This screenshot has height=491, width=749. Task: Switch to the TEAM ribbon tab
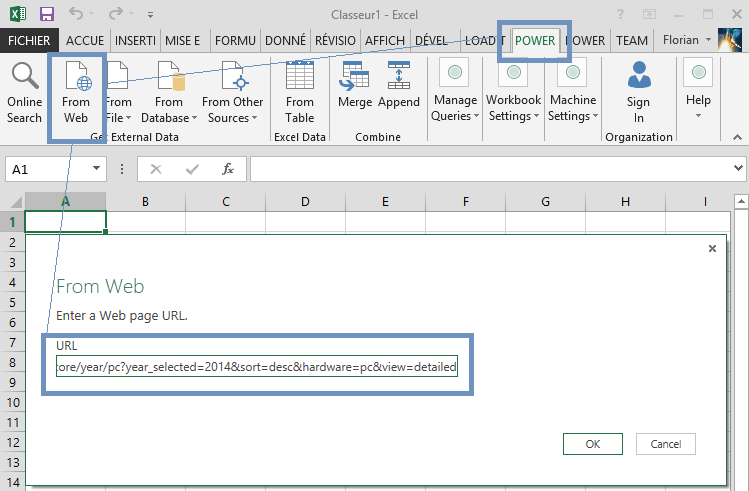pos(632,41)
